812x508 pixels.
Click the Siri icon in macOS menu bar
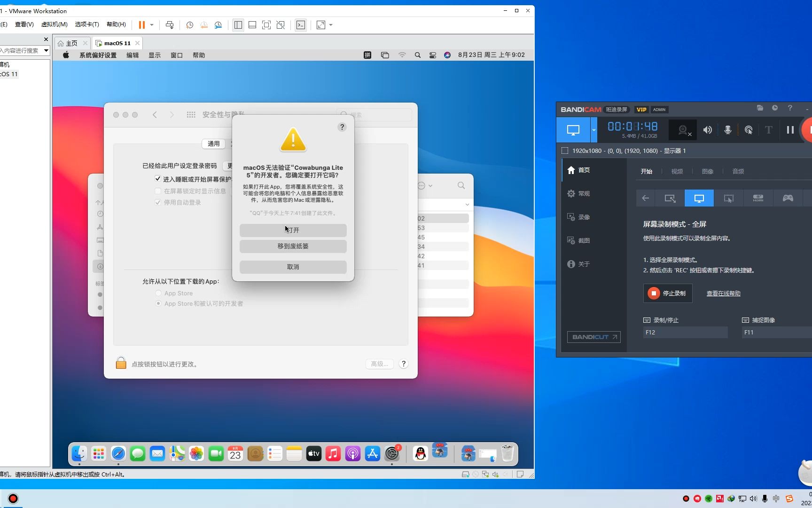click(x=447, y=55)
